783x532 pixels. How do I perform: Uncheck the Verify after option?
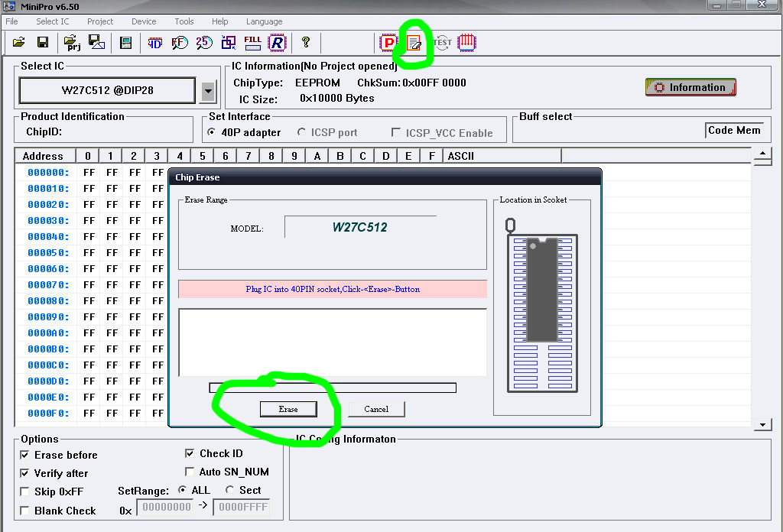(x=24, y=472)
